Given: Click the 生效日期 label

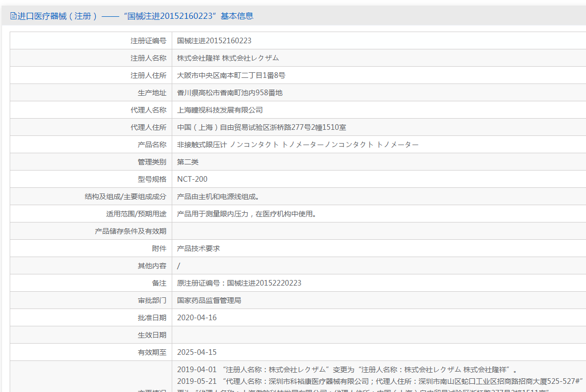Looking at the screenshot, I should coord(152,335).
